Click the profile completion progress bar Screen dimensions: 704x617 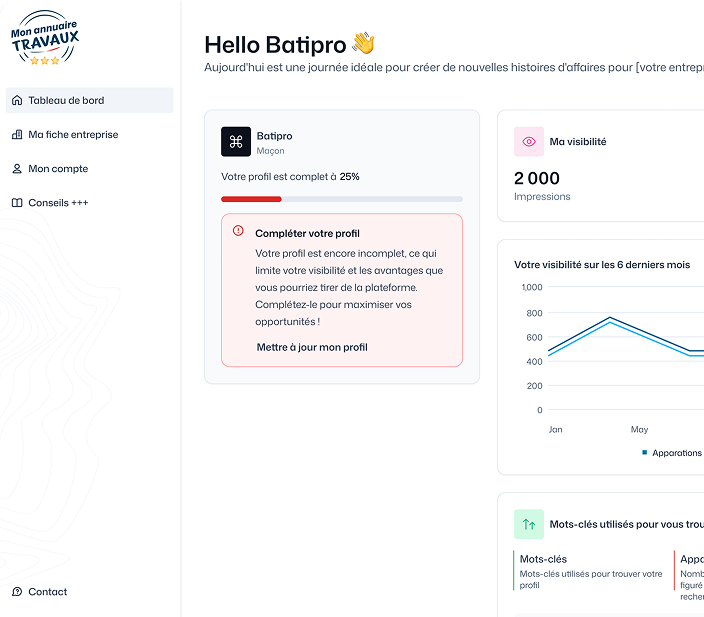(341, 199)
